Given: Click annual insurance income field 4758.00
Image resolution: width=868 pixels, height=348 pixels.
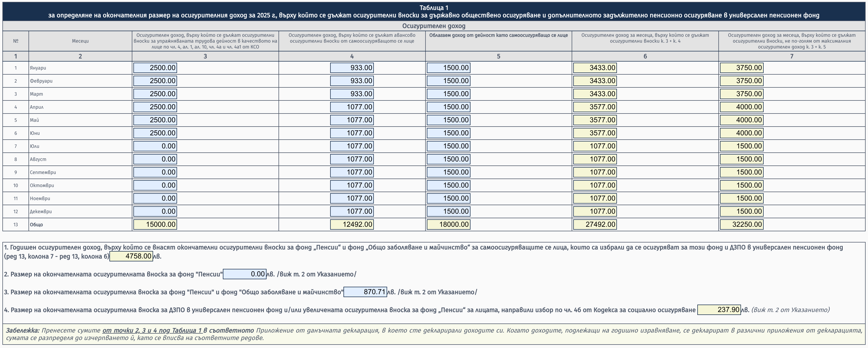Looking at the screenshot, I should tap(132, 256).
